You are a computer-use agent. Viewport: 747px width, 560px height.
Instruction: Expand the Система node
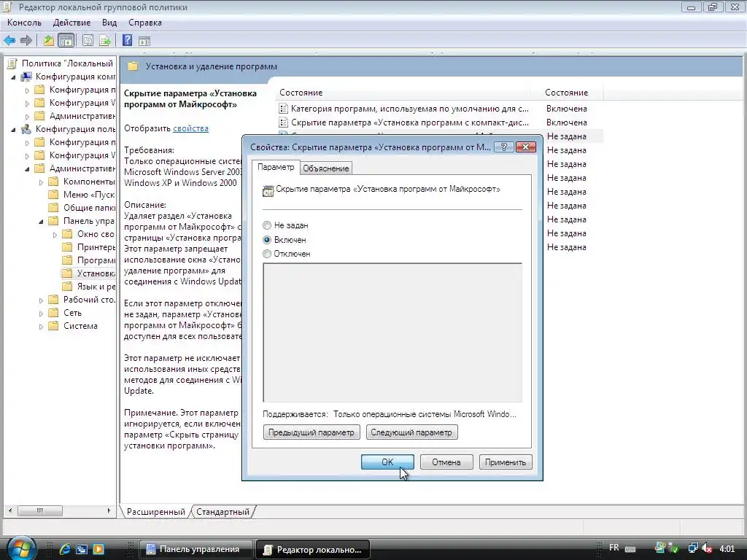tap(41, 327)
